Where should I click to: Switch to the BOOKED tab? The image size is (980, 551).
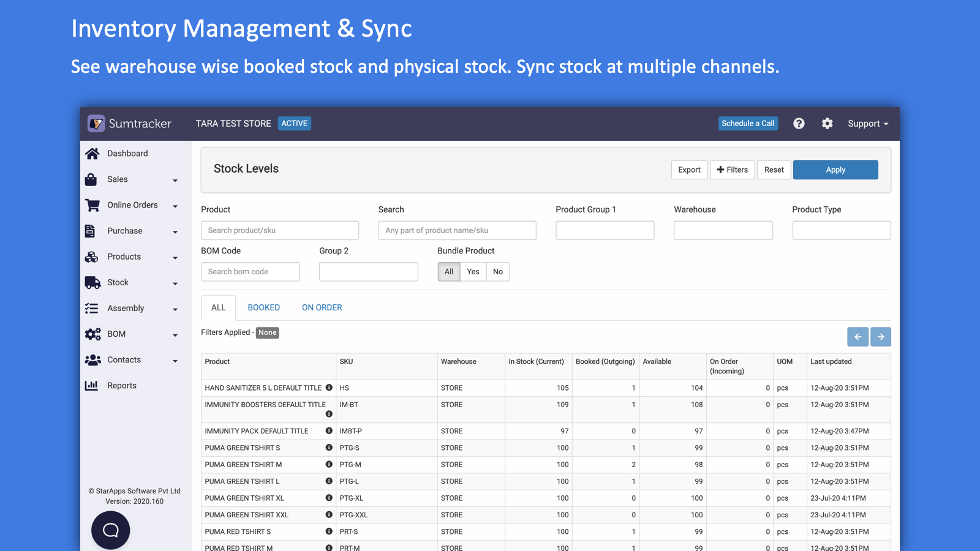(x=263, y=307)
